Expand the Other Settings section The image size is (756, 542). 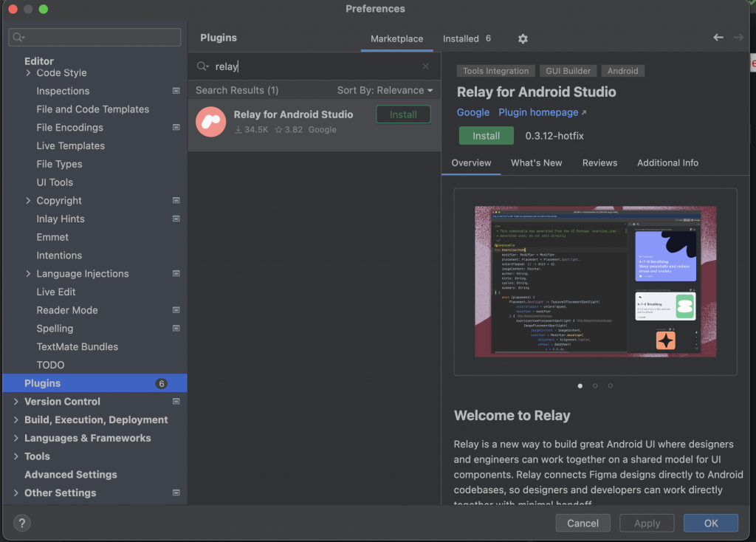pos(16,493)
